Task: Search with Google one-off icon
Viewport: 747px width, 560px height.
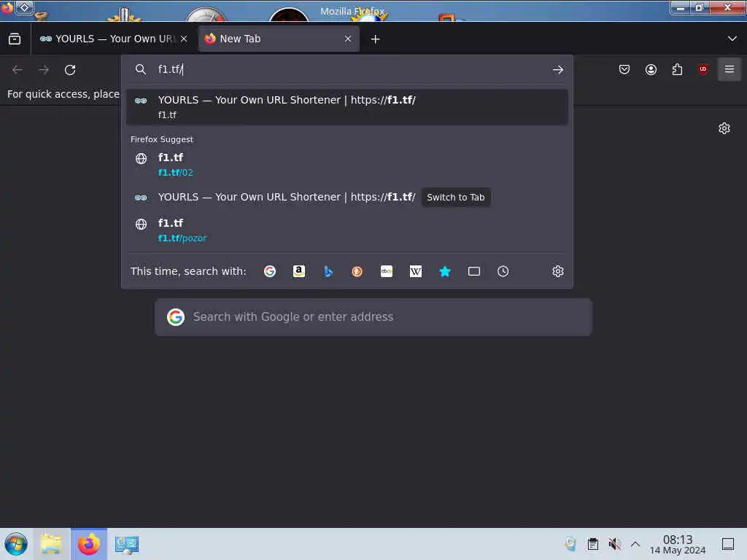Action: [x=270, y=271]
